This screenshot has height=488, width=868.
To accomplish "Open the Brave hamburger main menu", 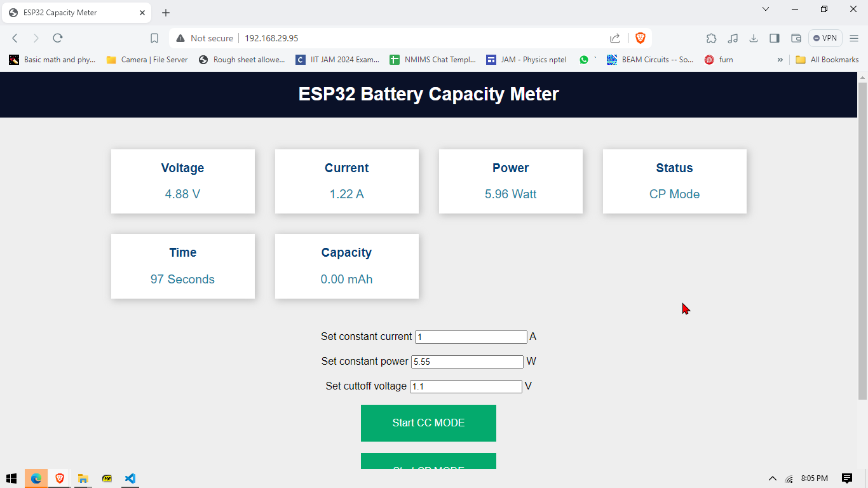I will (854, 38).
